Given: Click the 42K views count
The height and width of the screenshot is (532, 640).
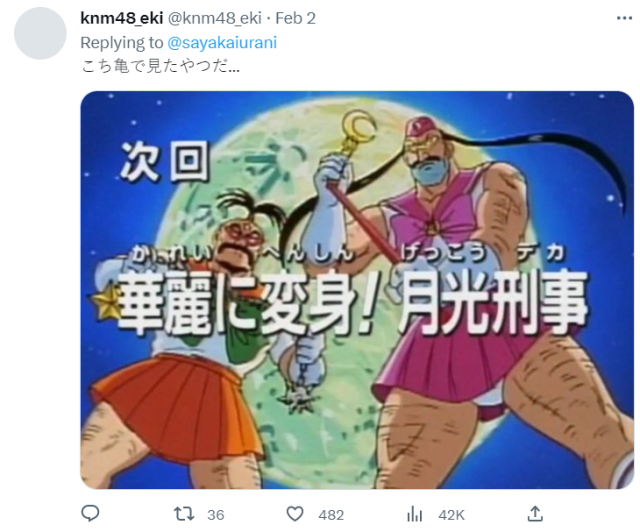Looking at the screenshot, I should coord(451,515).
